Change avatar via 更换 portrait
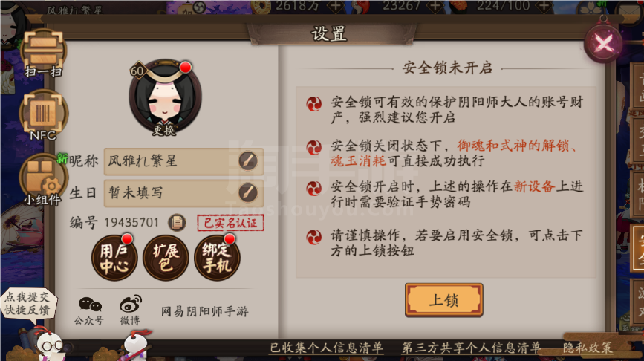This screenshot has width=644, height=361. [x=165, y=98]
